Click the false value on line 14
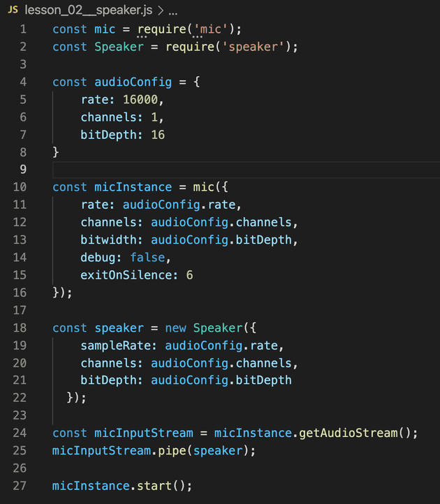440x504 pixels. 147,258
